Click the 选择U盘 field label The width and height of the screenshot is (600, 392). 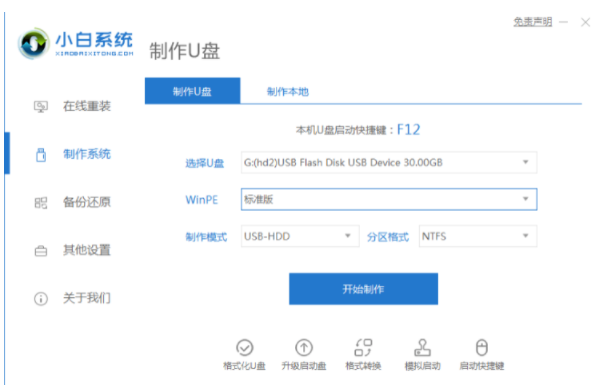point(205,163)
